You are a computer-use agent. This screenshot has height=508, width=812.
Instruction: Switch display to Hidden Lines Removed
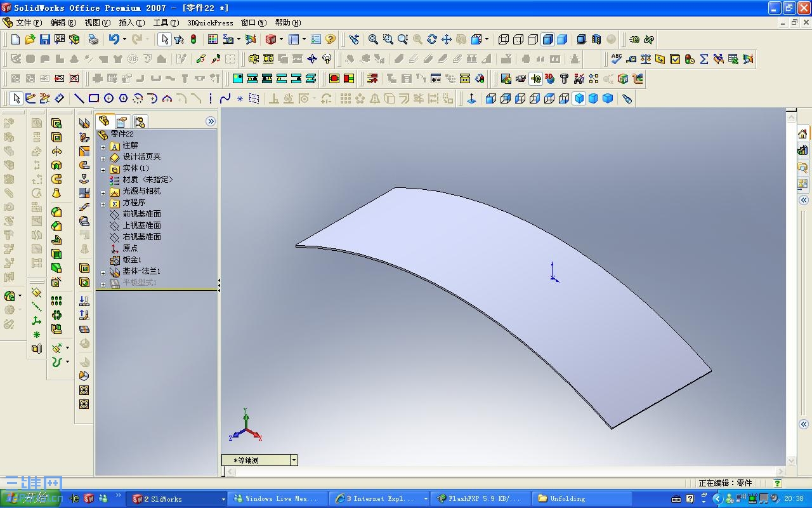(533, 39)
